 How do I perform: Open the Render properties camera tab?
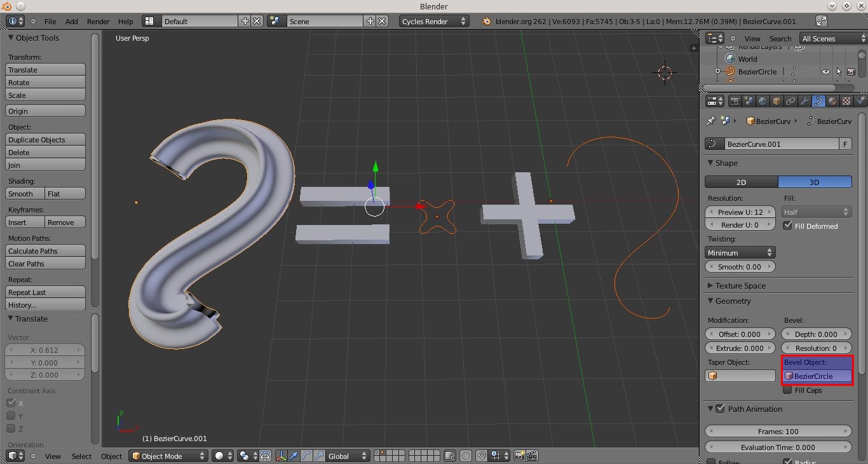(x=735, y=101)
